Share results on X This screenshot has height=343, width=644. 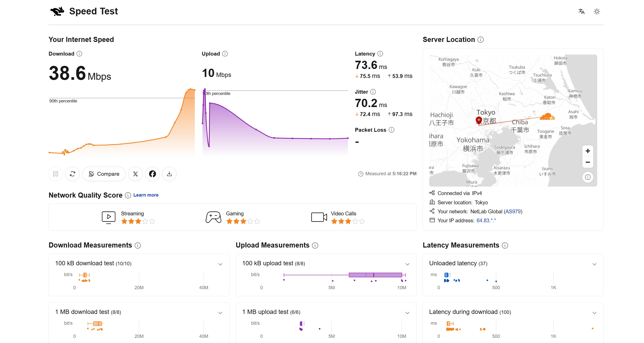pyautogui.click(x=135, y=174)
